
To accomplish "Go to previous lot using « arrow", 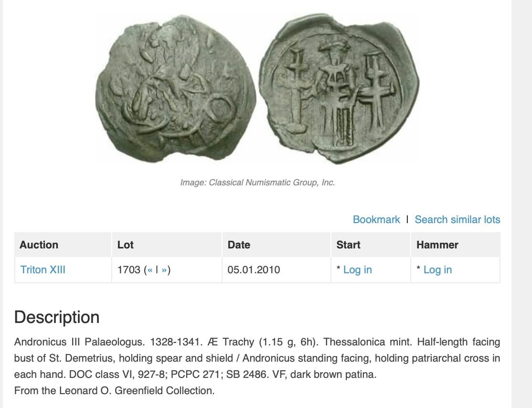I will pyautogui.click(x=150, y=270).
